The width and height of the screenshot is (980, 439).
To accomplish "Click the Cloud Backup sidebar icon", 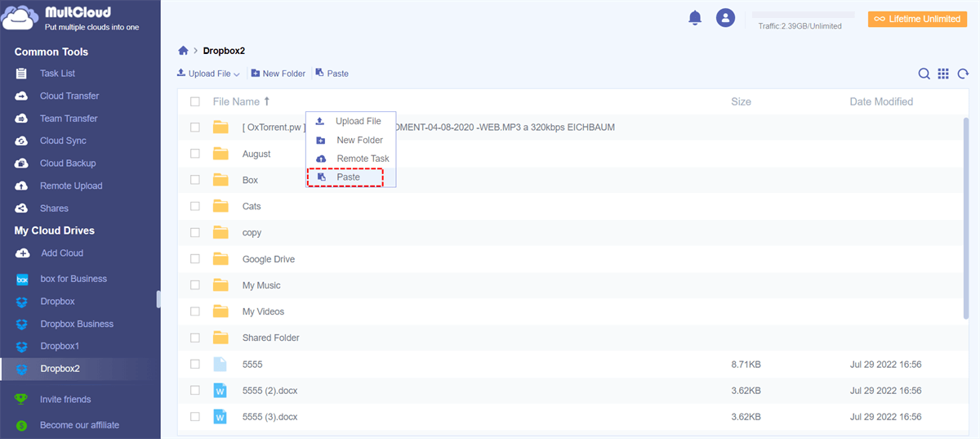I will 22,164.
